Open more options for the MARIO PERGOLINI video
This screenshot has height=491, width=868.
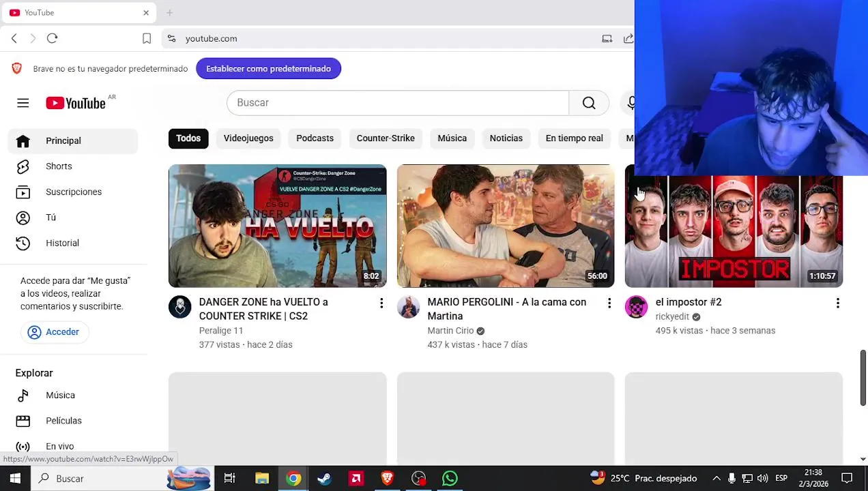click(609, 303)
